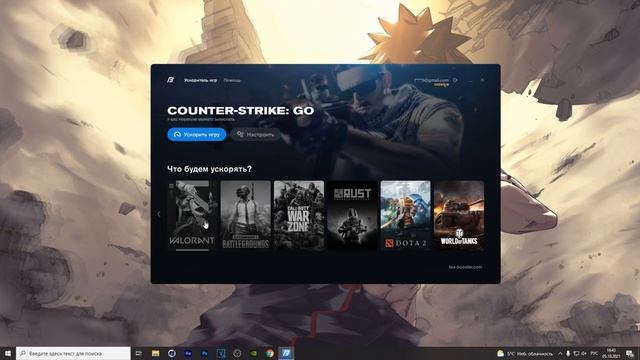This screenshot has width=640, height=360.
Task: Click the account email in the header
Action: (431, 80)
